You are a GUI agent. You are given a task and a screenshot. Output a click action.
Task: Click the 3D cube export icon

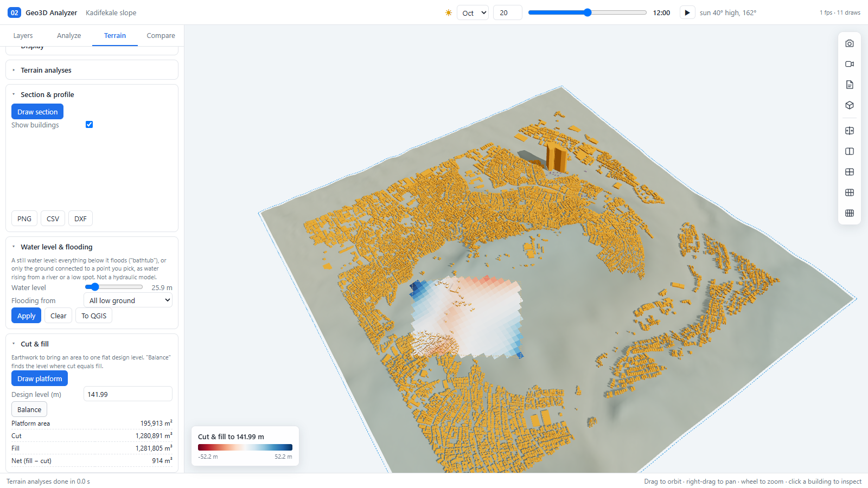[x=850, y=105]
